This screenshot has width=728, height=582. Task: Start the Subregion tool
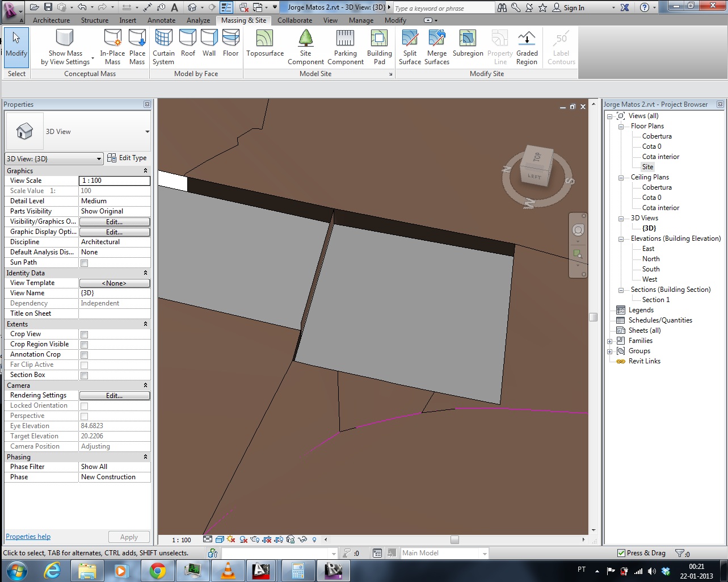(x=468, y=45)
